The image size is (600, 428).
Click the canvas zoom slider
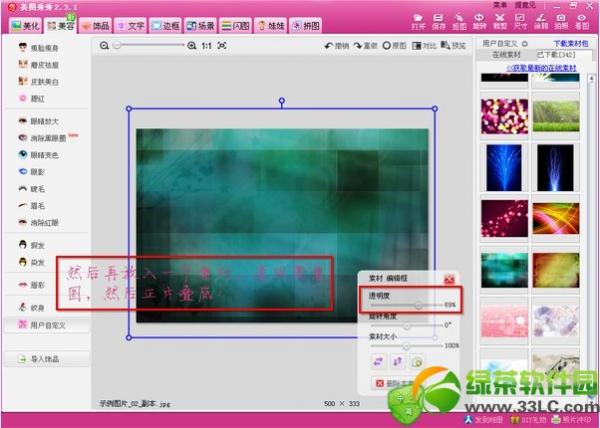click(x=149, y=46)
